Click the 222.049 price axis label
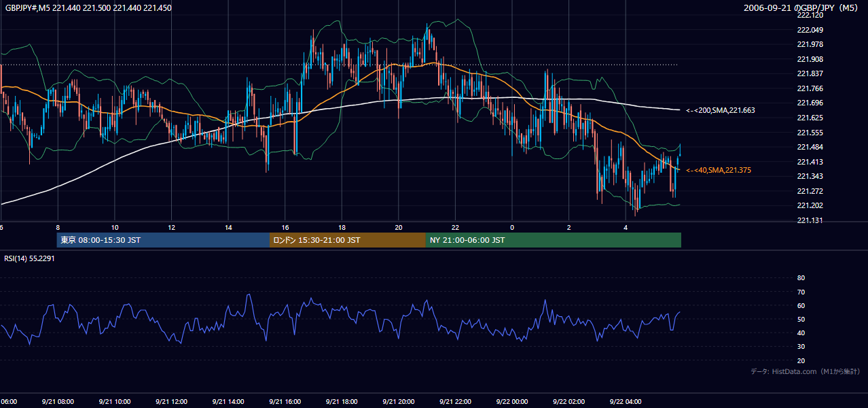Viewport: 868px width, 408px height. [x=810, y=30]
